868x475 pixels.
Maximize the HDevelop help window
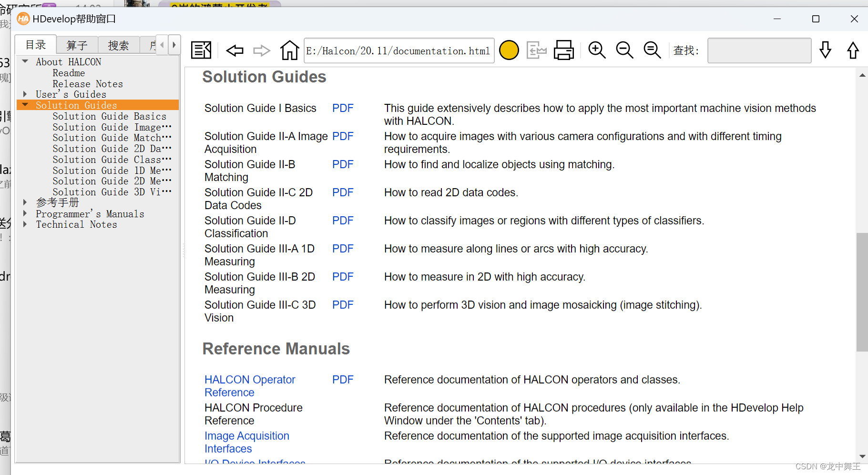[x=816, y=19]
